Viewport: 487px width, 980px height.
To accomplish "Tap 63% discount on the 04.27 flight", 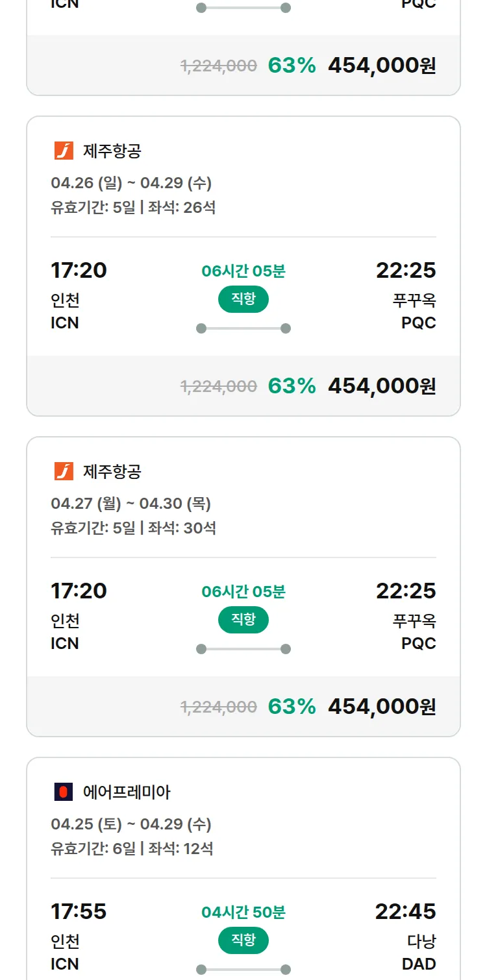I will coord(292,707).
